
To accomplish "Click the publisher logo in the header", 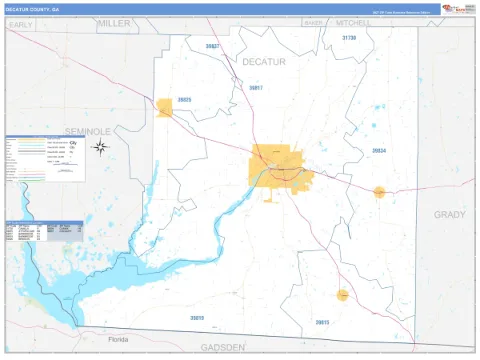I will coord(459,9).
